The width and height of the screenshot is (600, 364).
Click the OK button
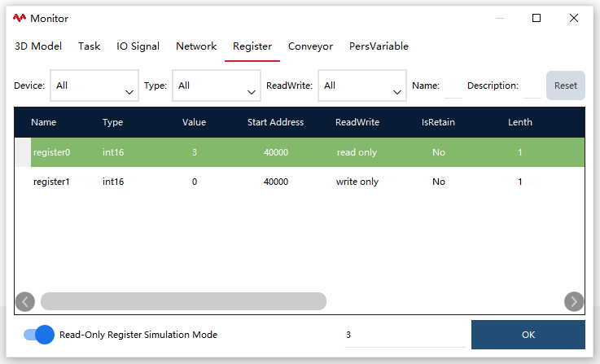528,335
